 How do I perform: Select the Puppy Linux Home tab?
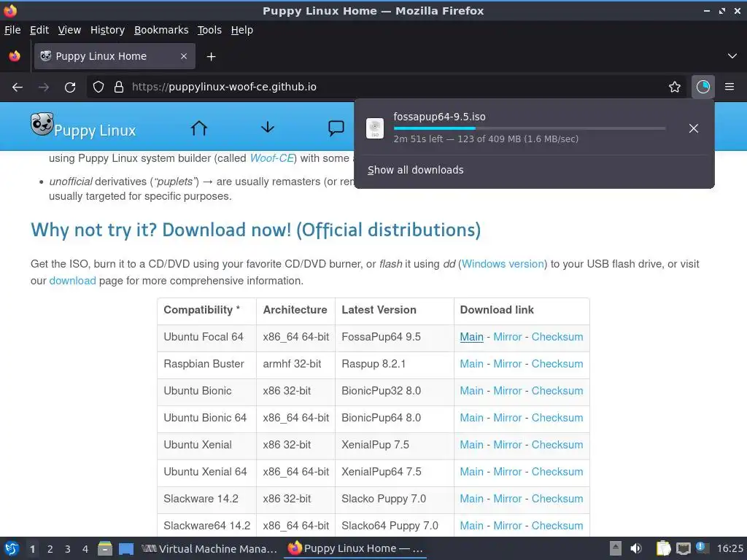[x=115, y=56]
